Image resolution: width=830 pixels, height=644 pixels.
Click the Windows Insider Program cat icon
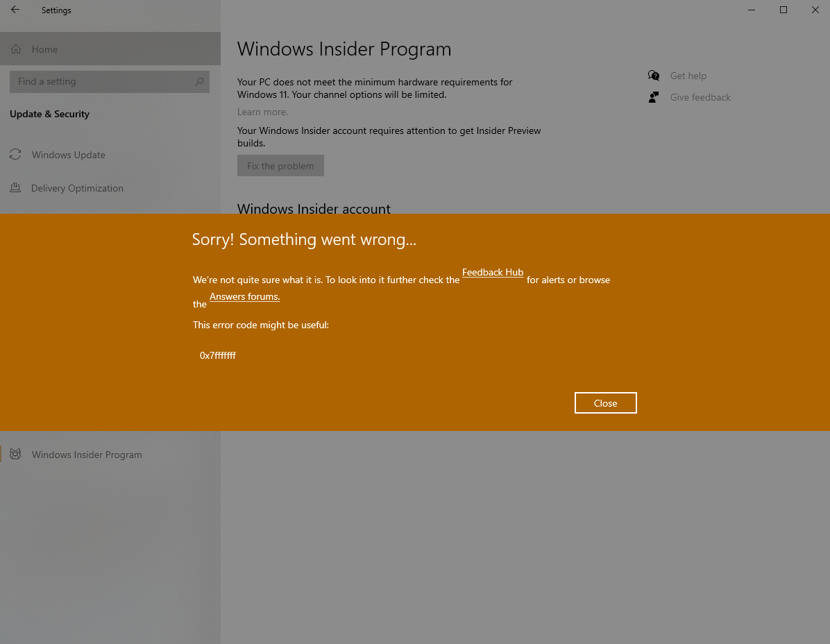(x=15, y=455)
